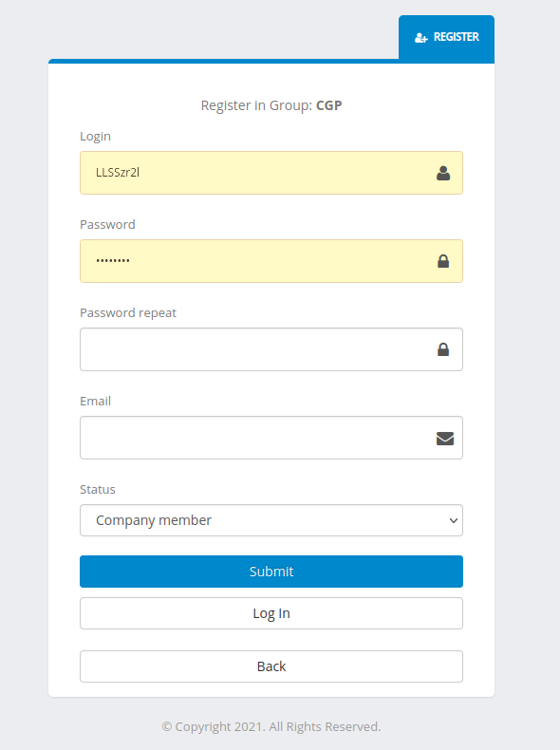Click the user silhouette icon in Login field
The height and width of the screenshot is (750, 560).
tap(443, 173)
